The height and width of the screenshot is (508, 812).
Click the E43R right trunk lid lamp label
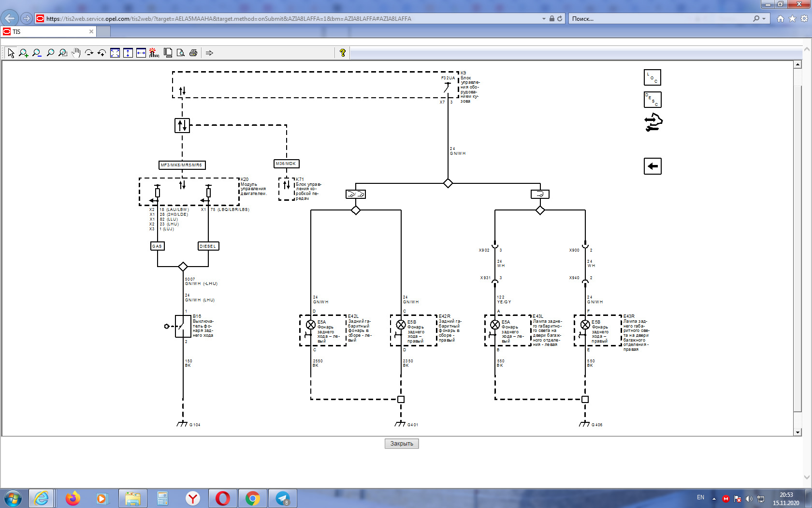636,333
